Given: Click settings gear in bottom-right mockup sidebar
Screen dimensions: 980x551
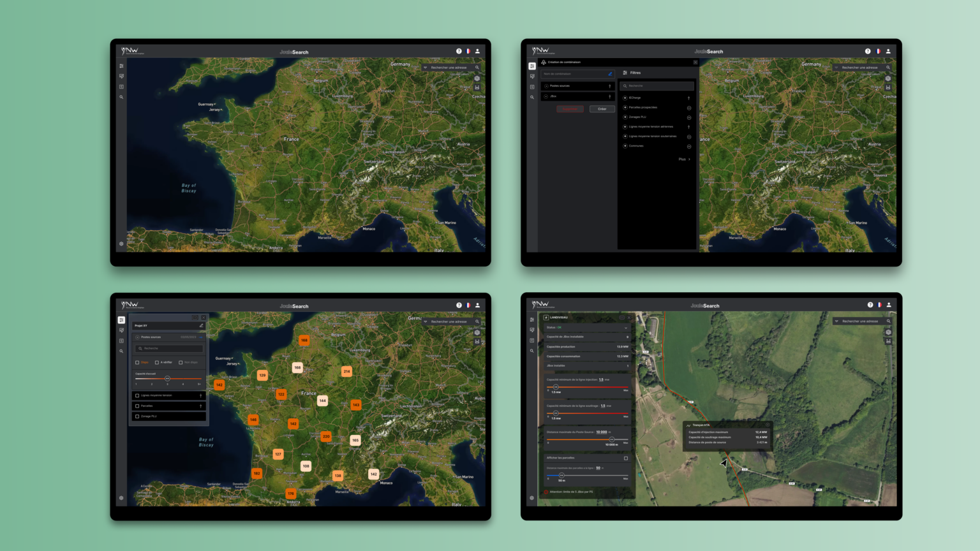Looking at the screenshot, I should tap(532, 498).
